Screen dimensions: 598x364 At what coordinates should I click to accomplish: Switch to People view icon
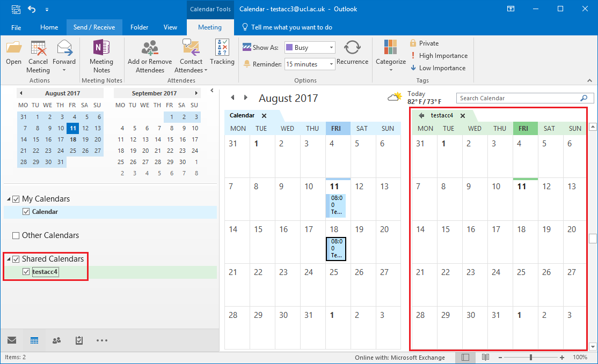click(x=57, y=340)
